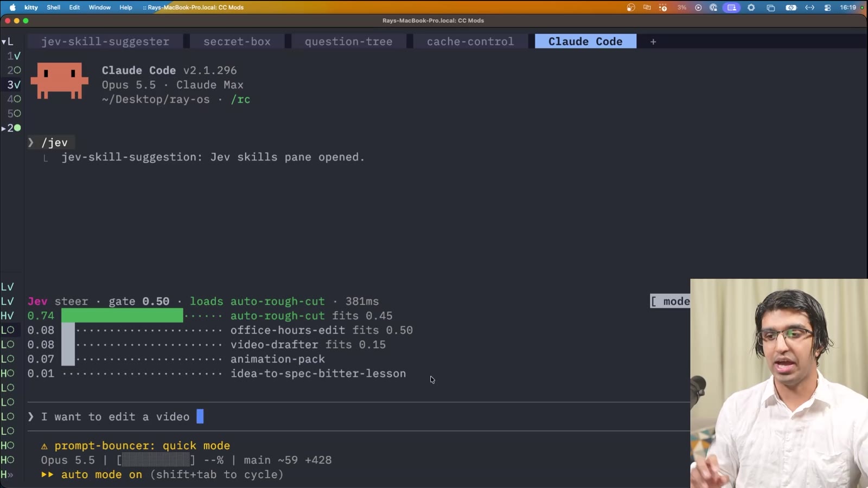The image size is (868, 488).
Task: Click the stacked windows menu bar icon
Action: click(x=770, y=8)
